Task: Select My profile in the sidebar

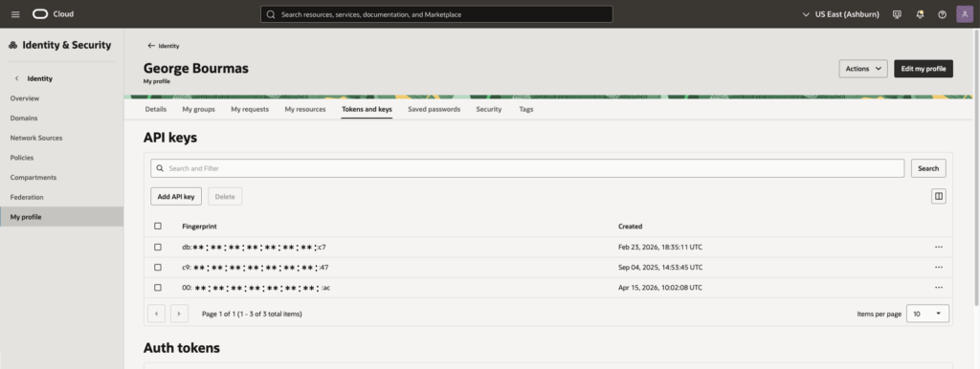Action: tap(61, 217)
